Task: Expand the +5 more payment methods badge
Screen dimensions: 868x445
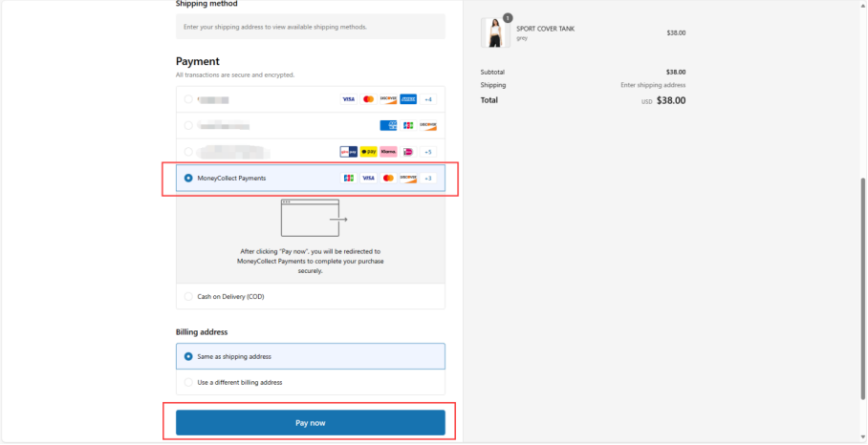Action: pyautogui.click(x=428, y=151)
